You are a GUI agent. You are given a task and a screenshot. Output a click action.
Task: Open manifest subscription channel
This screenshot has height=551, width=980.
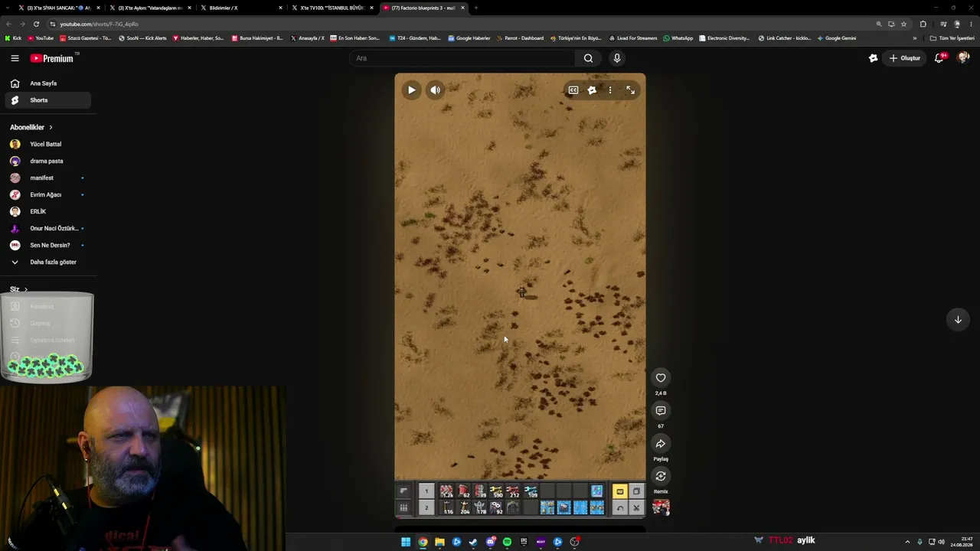point(47,178)
